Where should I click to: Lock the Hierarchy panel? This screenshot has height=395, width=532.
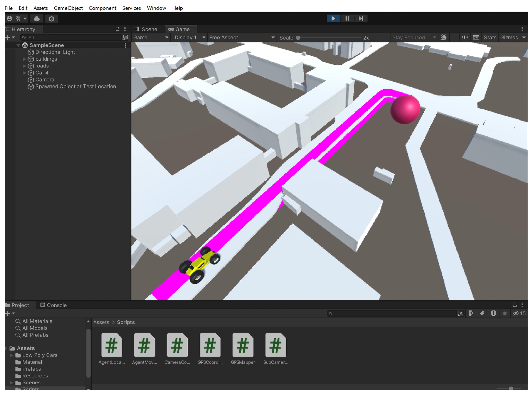coord(118,29)
